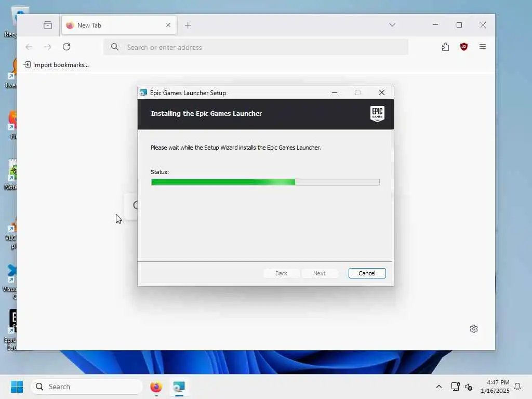Viewport: 532px width, 399px height.
Task: Close the New Tab tab
Action: 168,25
